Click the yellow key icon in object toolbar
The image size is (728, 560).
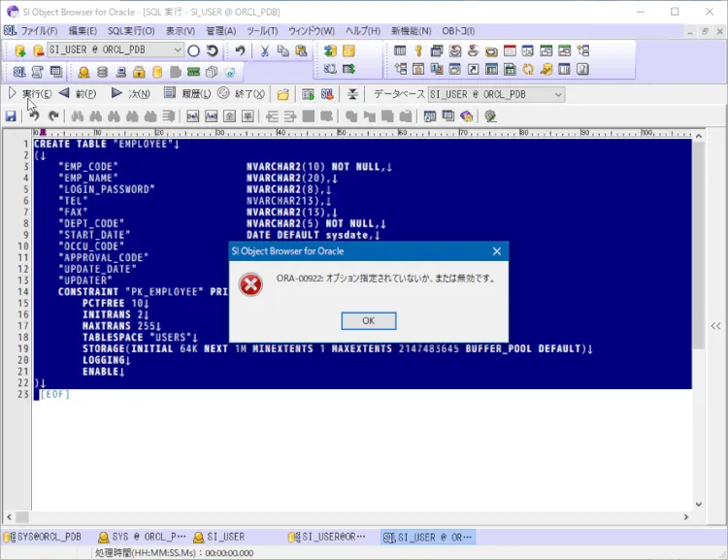tap(418, 50)
